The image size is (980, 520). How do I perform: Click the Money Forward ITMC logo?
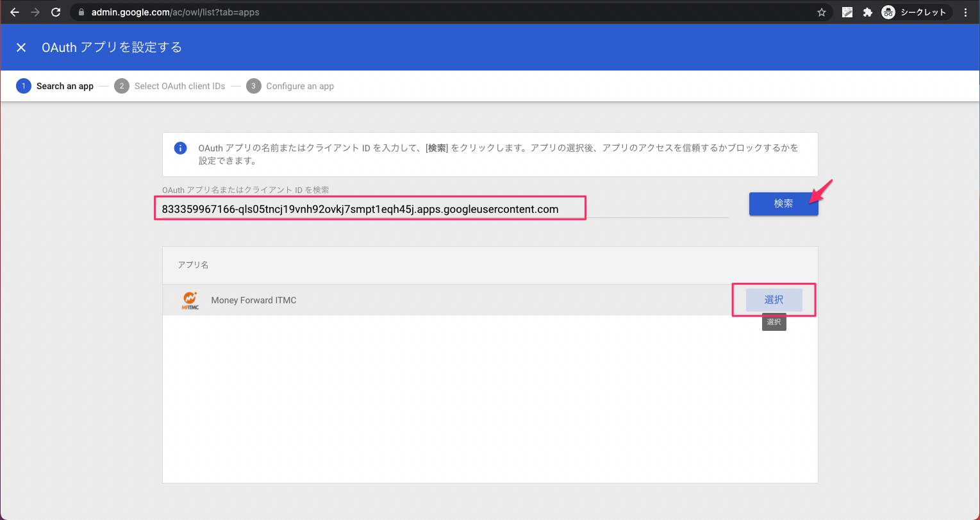point(189,300)
